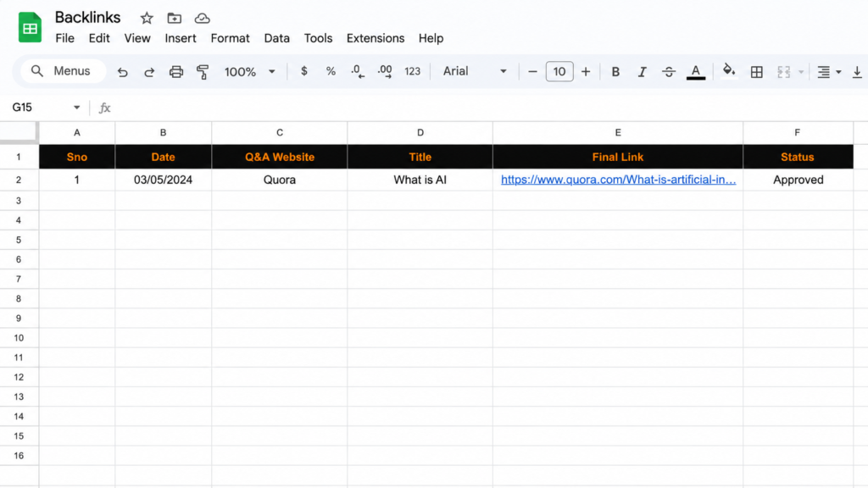
Task: Open horizontal align dropdown
Action: 829,72
